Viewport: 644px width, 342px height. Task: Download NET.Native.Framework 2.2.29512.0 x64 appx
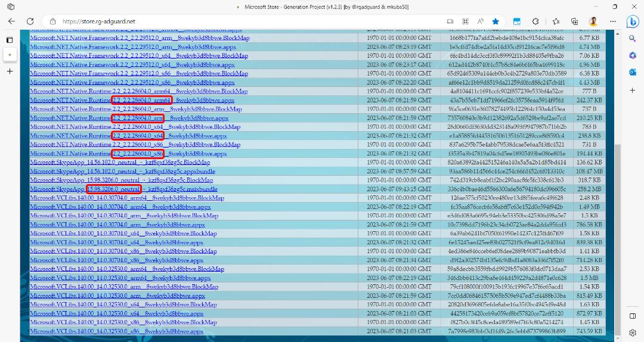click(x=132, y=64)
